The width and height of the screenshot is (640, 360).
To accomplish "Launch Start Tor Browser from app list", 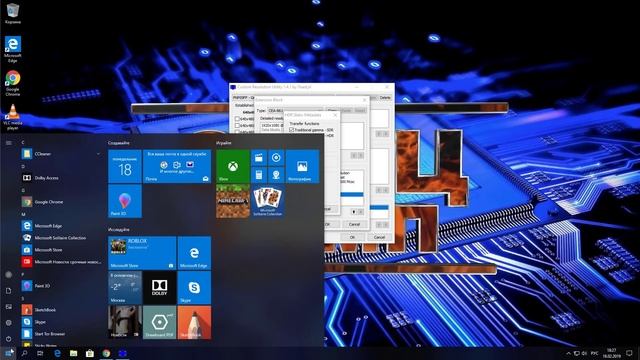I will 61,334.
